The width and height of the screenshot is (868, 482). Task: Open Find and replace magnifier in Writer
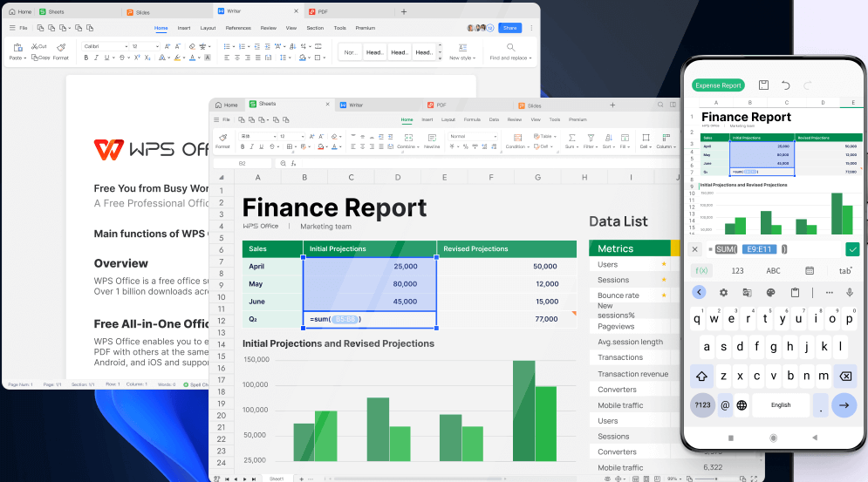click(510, 48)
